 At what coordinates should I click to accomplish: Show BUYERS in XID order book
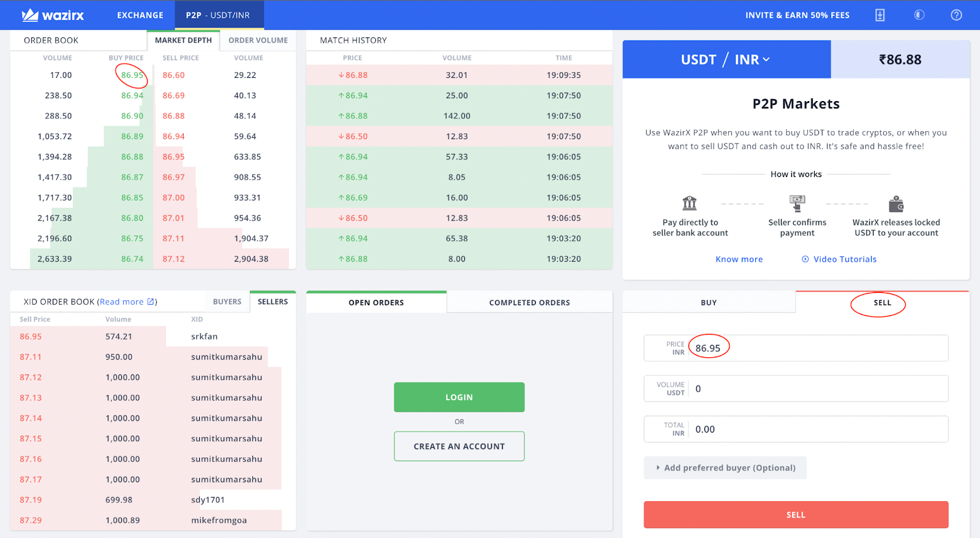227,301
